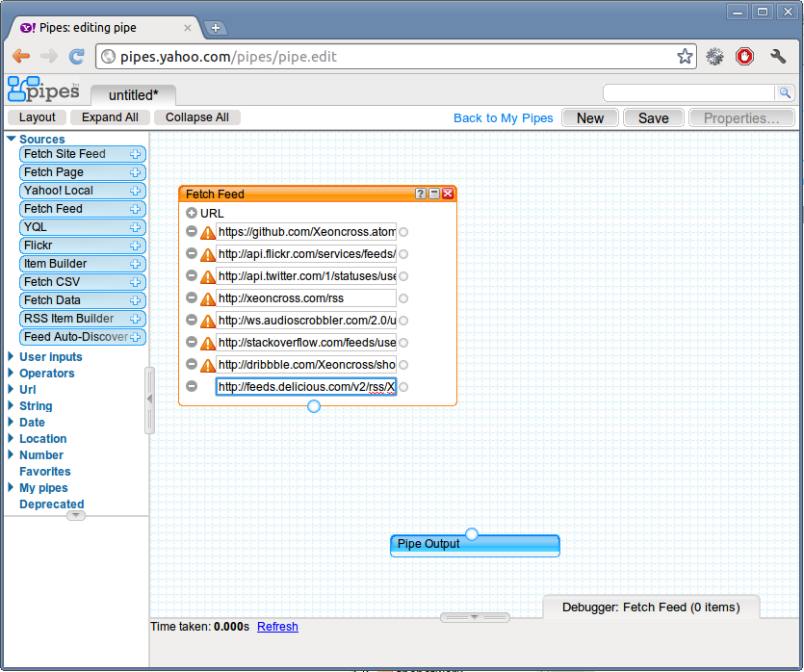The image size is (804, 672).
Task: Add Fetch Site Feed module plus icon
Action: [136, 154]
